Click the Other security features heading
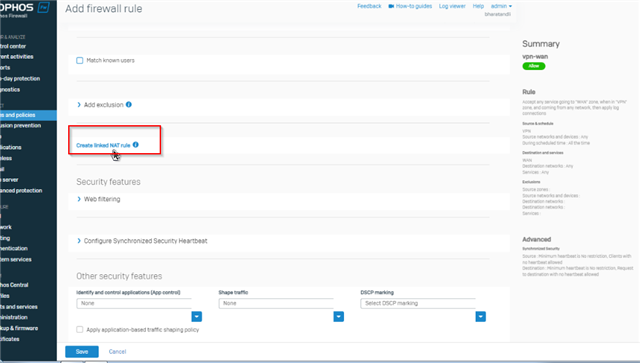640x363 pixels. click(x=119, y=276)
